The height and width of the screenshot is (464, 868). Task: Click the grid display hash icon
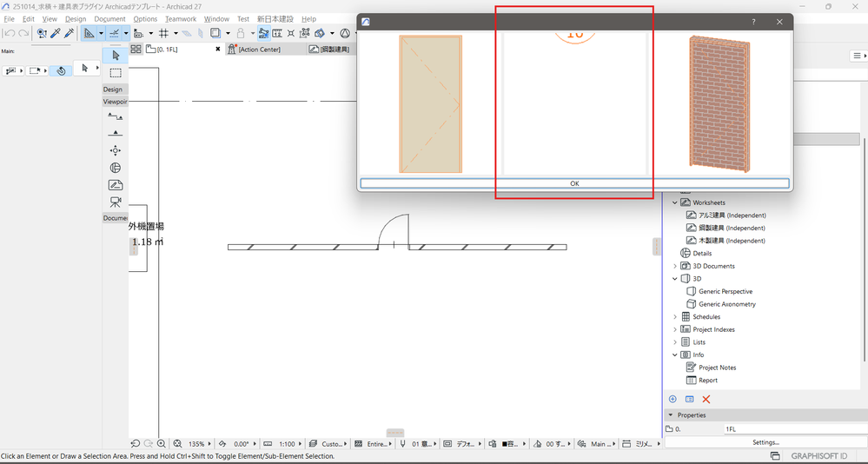click(x=164, y=33)
